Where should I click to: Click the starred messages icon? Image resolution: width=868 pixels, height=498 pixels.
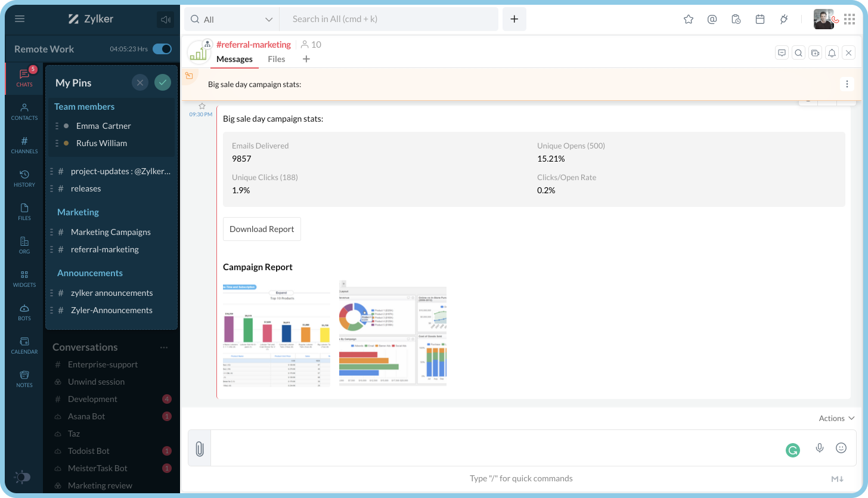point(689,19)
